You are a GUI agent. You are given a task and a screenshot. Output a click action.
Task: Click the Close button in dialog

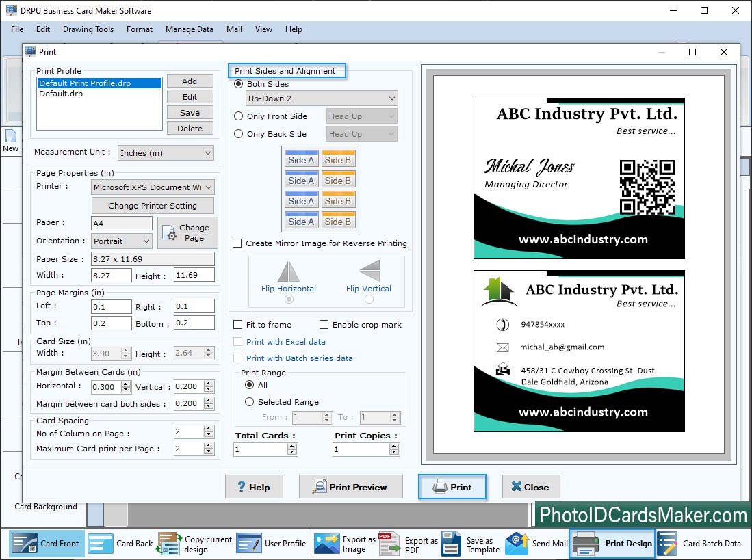click(531, 487)
